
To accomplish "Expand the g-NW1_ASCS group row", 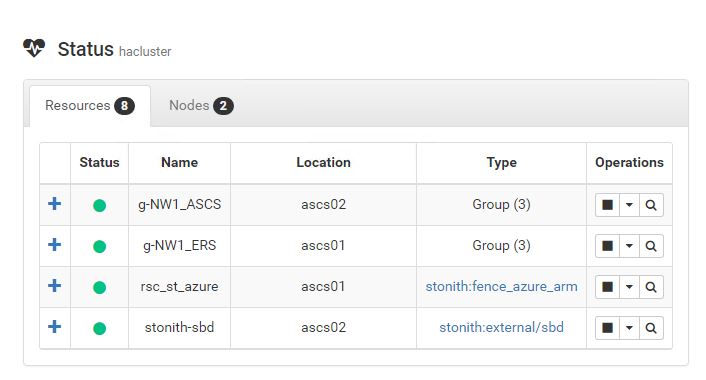I will tap(54, 204).
